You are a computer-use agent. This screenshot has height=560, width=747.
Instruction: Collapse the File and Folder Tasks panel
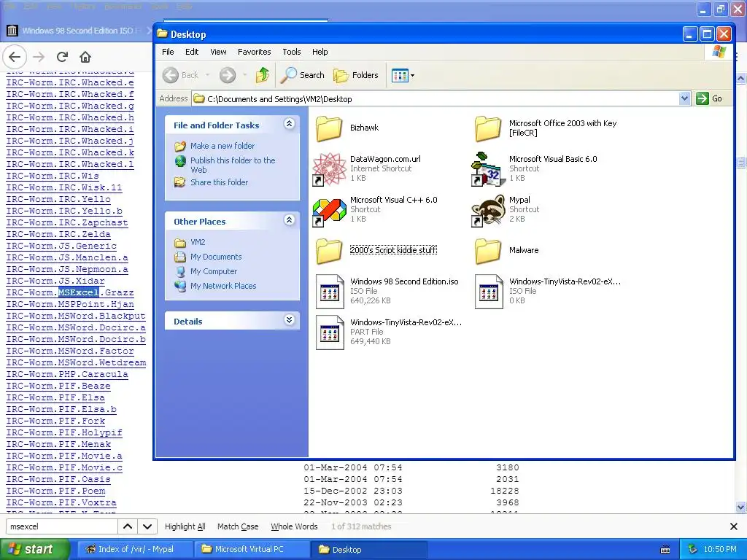289,124
